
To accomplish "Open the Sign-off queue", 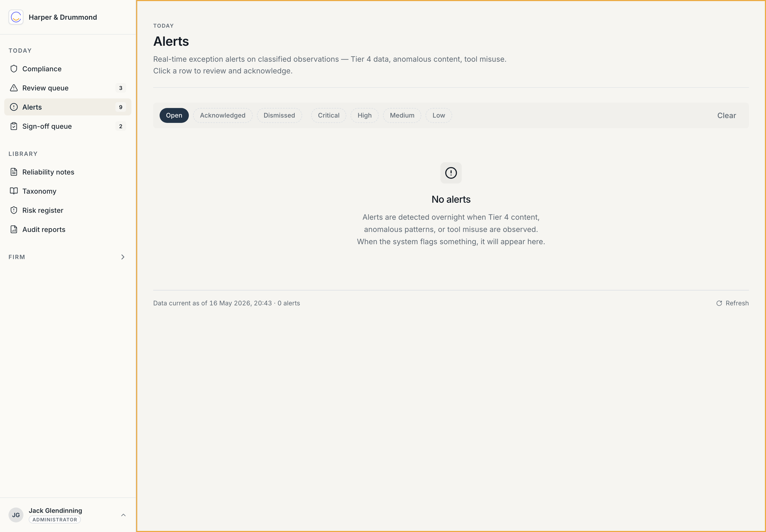I will (68, 126).
